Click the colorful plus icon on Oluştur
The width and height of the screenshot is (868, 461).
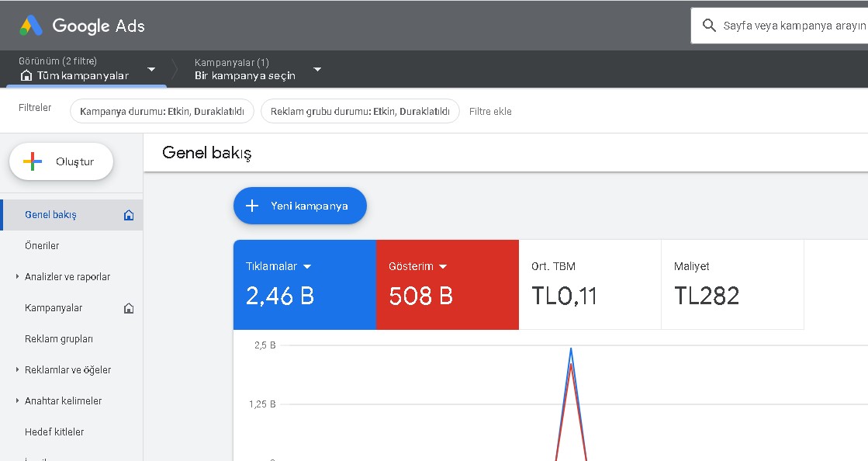33,161
